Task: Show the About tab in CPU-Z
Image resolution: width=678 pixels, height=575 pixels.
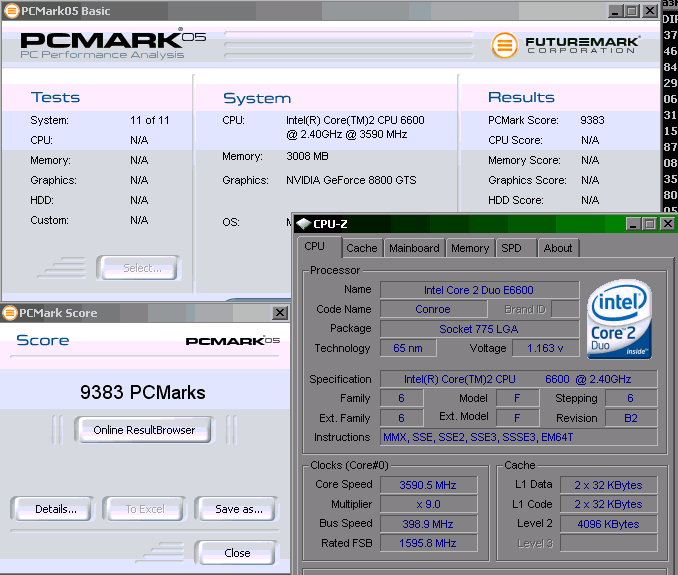Action: tap(558, 248)
